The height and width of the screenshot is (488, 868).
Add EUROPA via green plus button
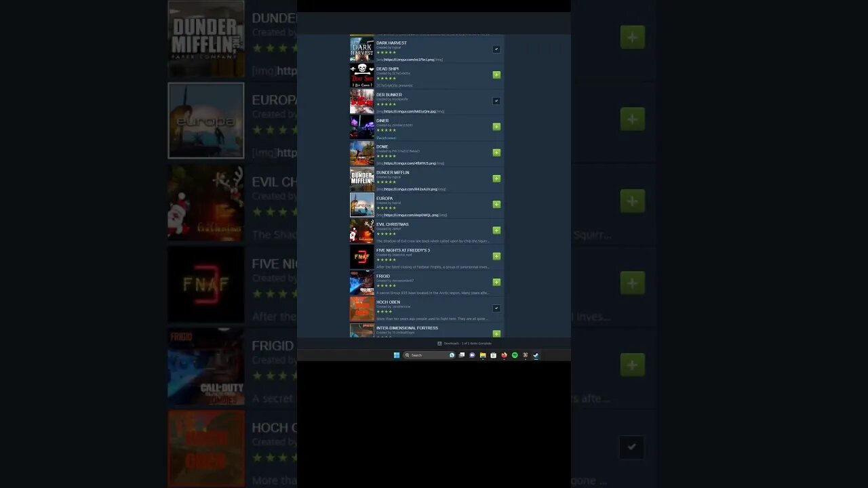pos(496,204)
